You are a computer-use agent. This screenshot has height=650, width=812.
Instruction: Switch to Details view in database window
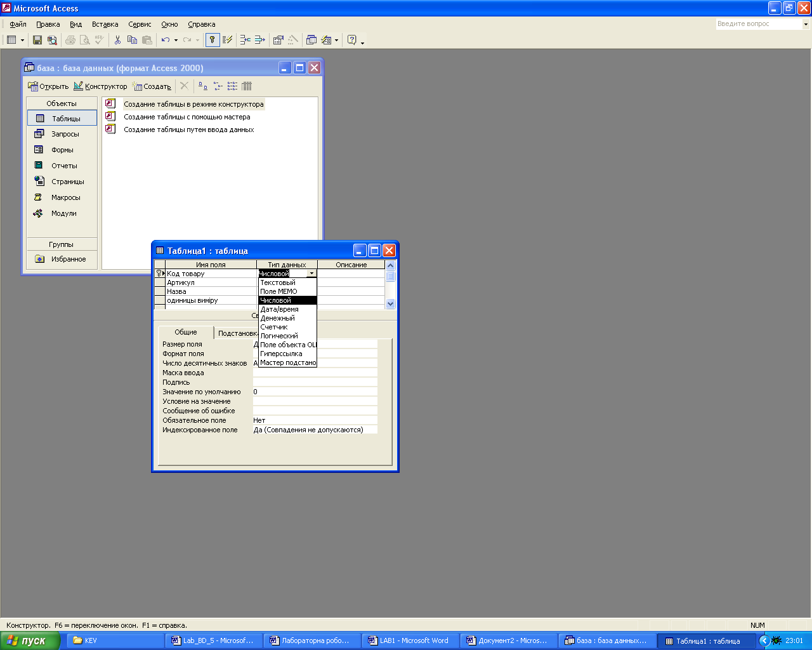click(x=247, y=86)
